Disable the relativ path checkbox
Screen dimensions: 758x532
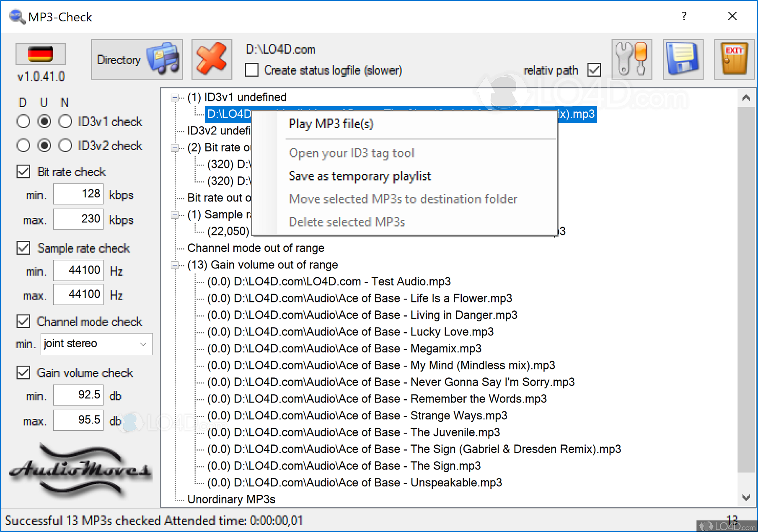click(x=594, y=70)
